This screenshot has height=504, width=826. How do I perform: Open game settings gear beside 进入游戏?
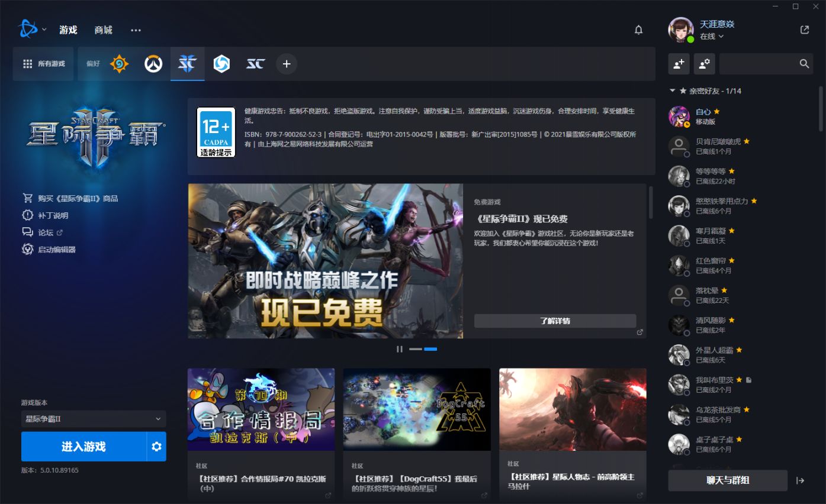156,447
